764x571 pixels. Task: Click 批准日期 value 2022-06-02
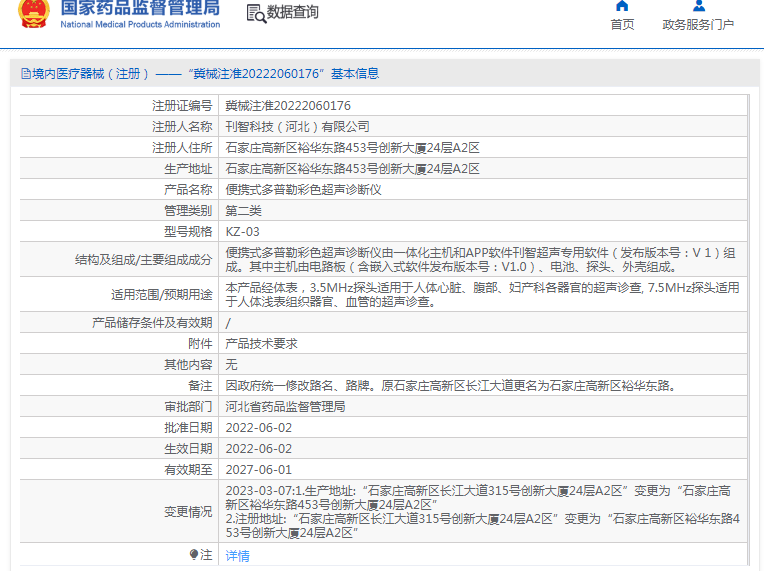[x=258, y=428]
